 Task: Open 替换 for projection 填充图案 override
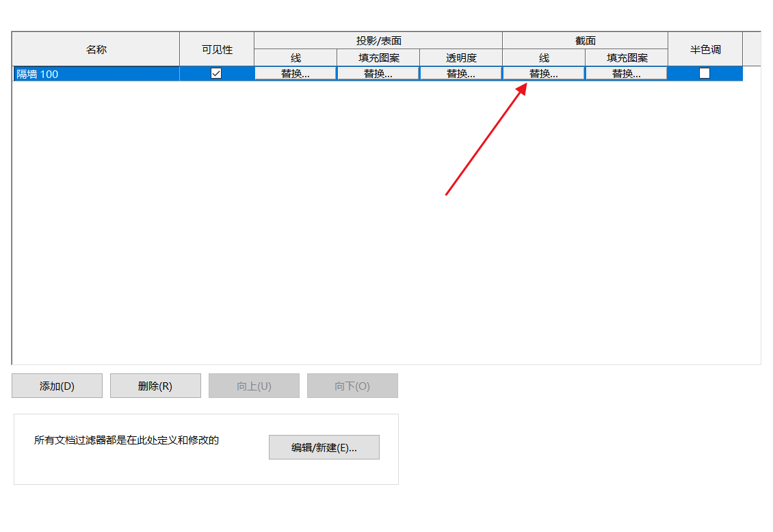(378, 74)
